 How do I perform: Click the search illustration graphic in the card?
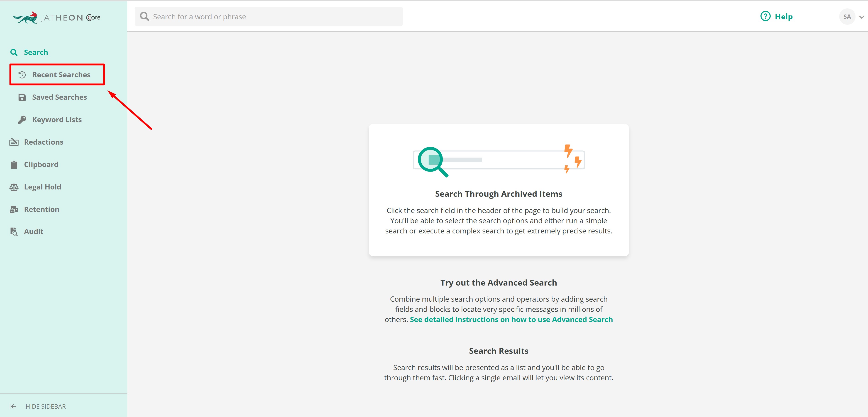coord(499,160)
